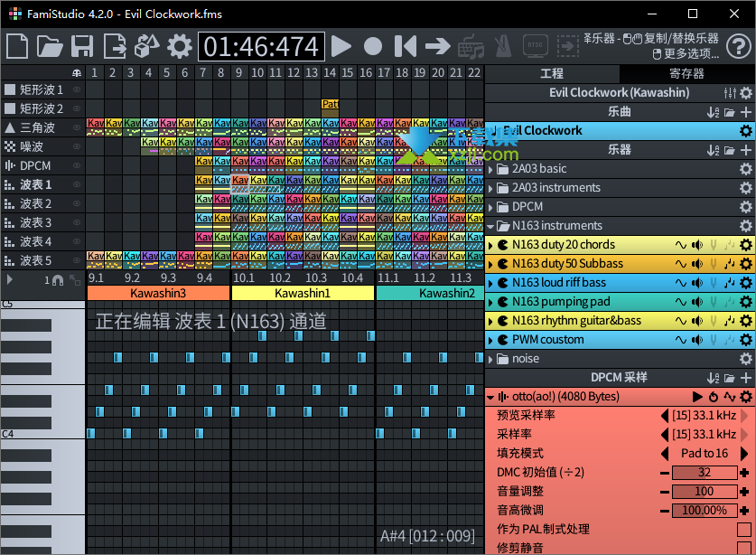756x555 pixels.
Task: Rewind to the beginning of the song
Action: click(405, 46)
